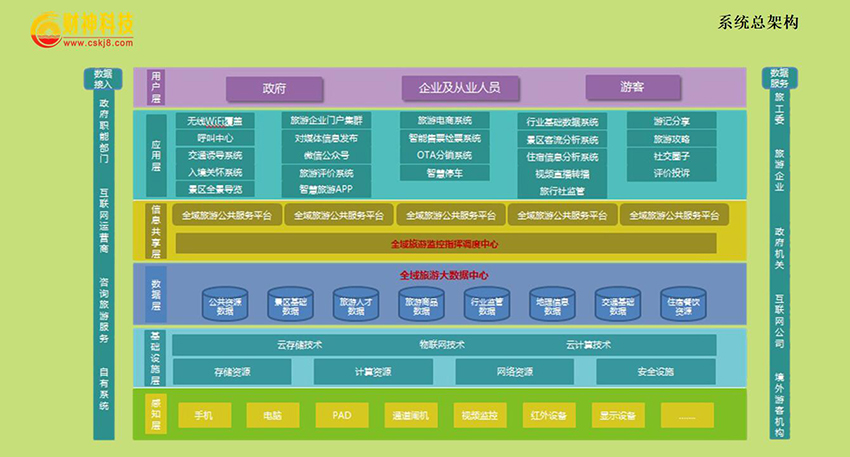Click the 红外设备 device box
This screenshot has width=850, height=457.
click(x=549, y=415)
